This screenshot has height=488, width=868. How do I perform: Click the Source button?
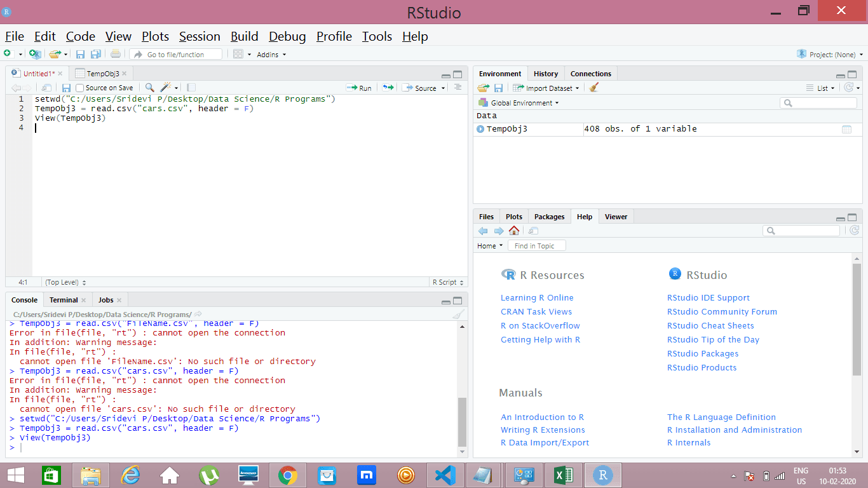(419, 88)
